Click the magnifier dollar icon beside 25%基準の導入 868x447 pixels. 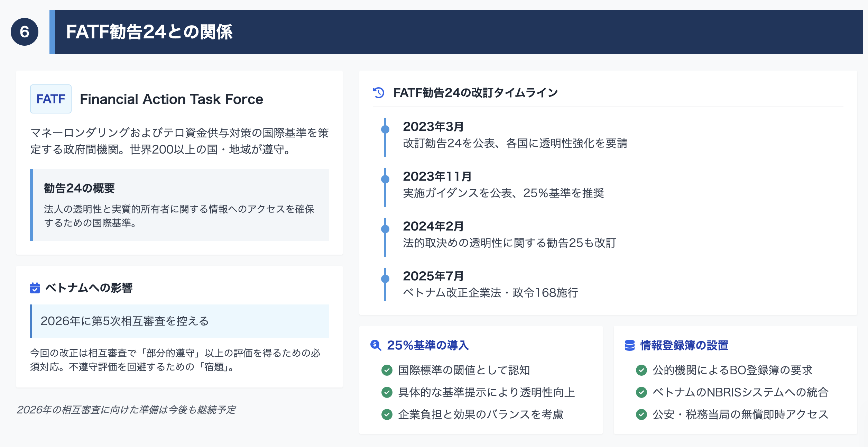pyautogui.click(x=376, y=345)
